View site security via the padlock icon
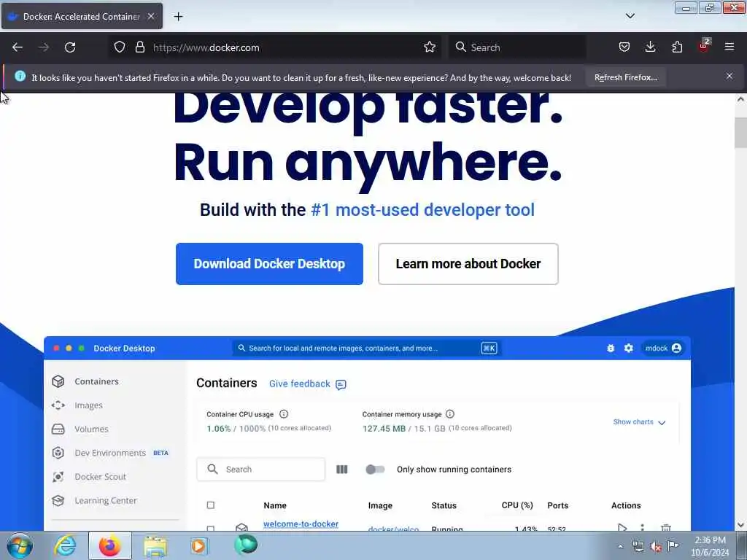Image resolution: width=747 pixels, height=560 pixels. [139, 47]
